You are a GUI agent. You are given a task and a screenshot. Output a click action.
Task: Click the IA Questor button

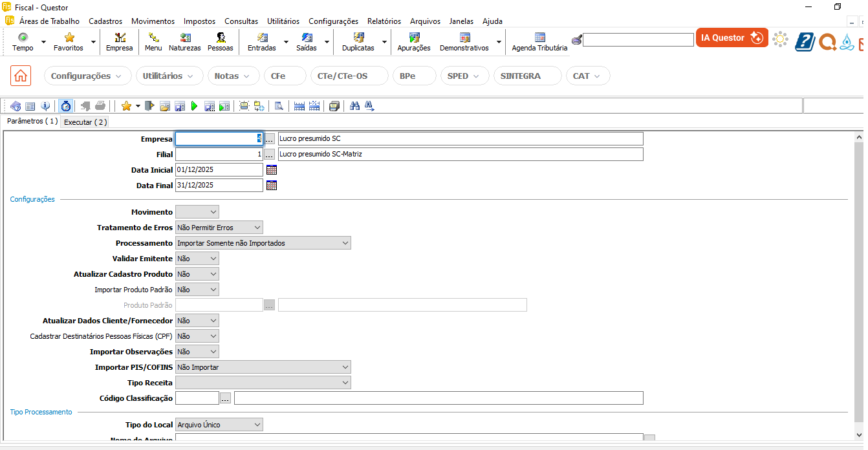pyautogui.click(x=732, y=38)
